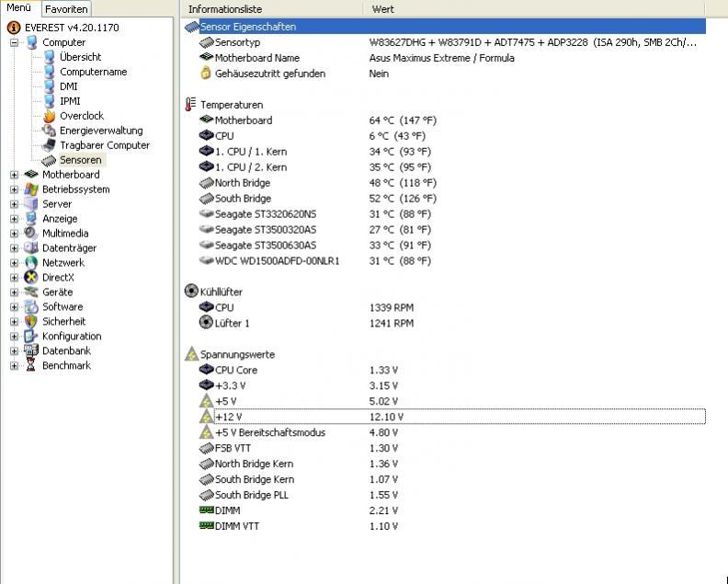This screenshot has width=728, height=584.
Task: Click the Overclock flame icon
Action: 50,116
